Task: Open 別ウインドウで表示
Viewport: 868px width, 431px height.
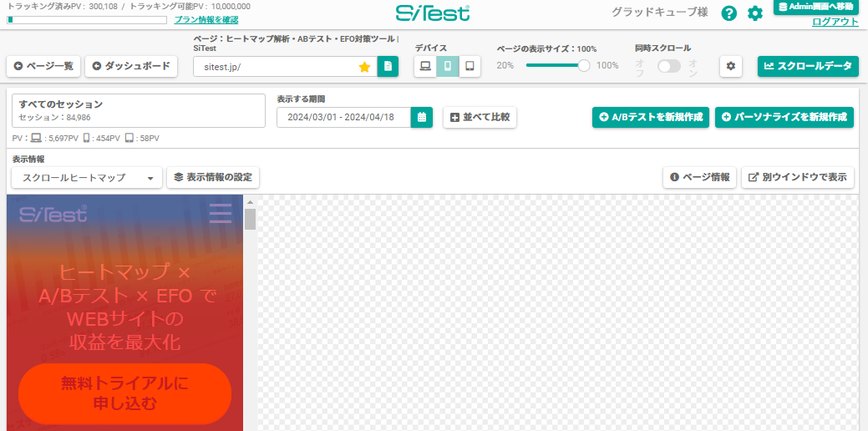Action: [x=798, y=178]
